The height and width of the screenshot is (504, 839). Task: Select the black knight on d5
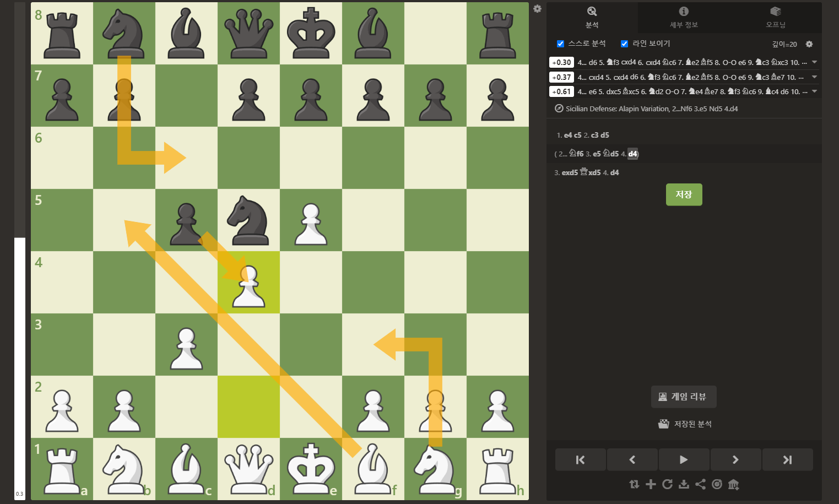(x=248, y=220)
